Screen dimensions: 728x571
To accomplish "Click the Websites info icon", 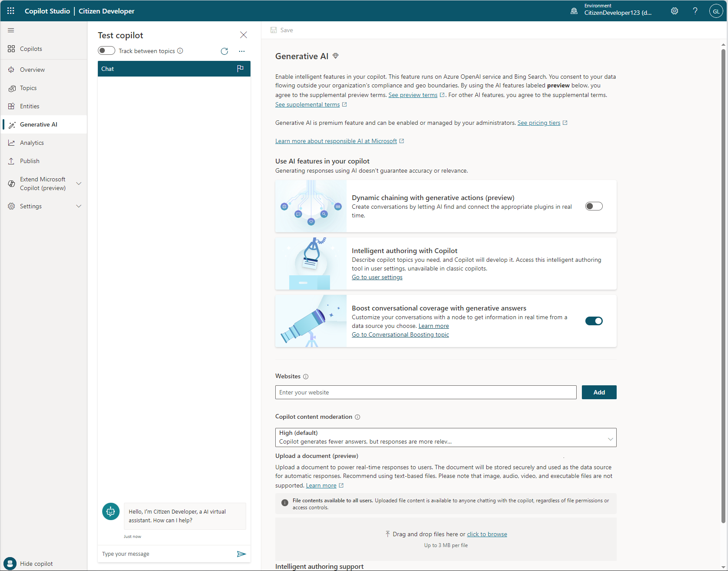I will click(x=306, y=377).
